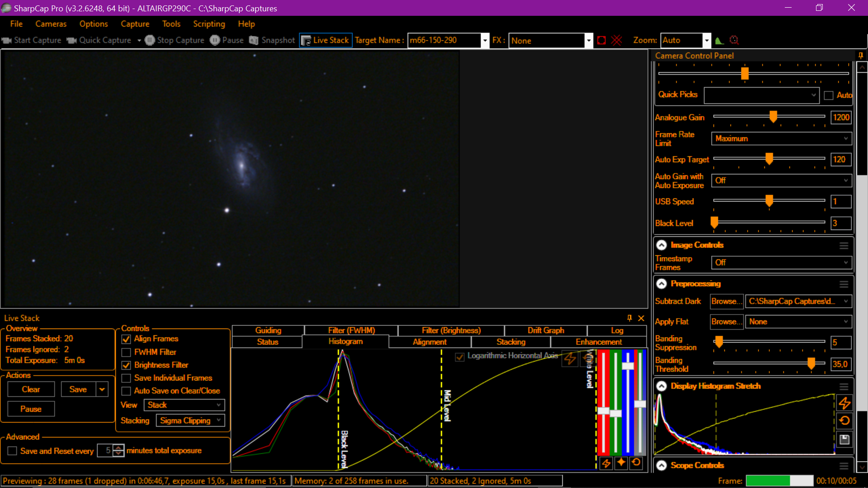
Task: Switch to the Alignment tab
Action: pos(429,342)
